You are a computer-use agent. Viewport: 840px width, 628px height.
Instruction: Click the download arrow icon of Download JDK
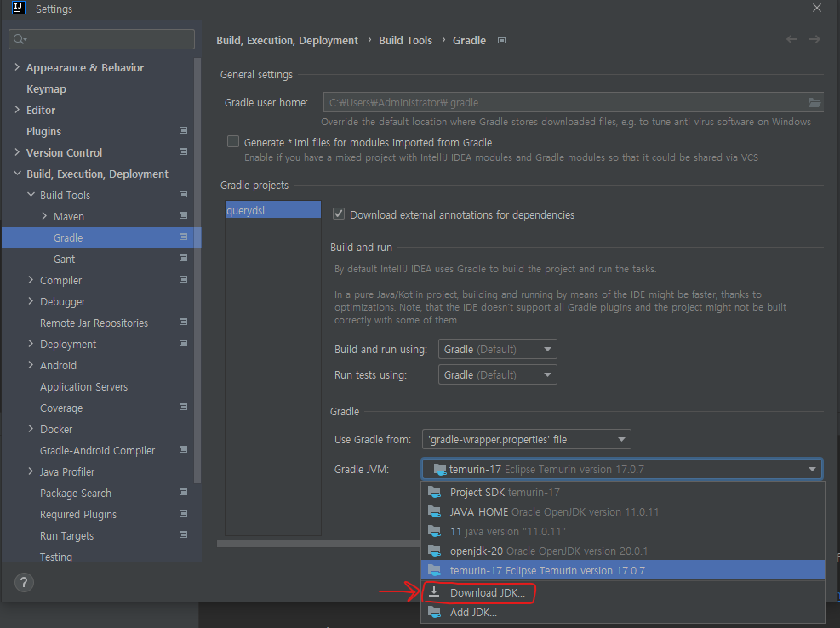click(434, 592)
